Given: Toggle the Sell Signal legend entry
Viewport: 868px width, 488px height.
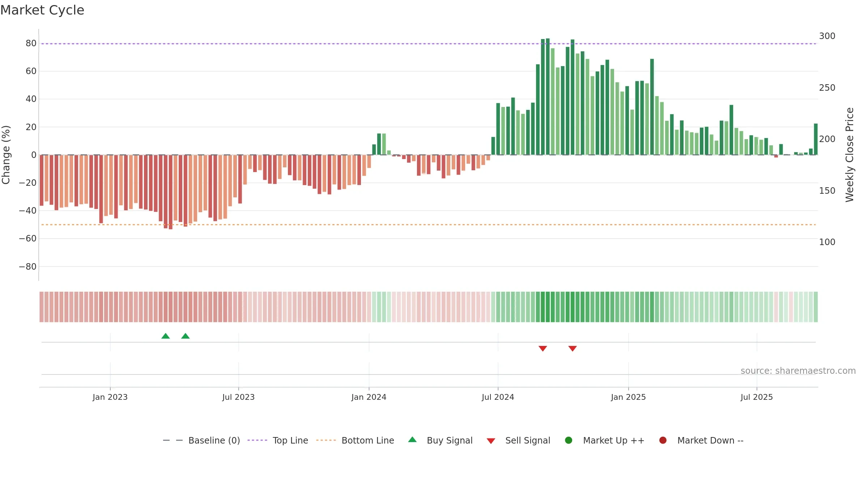Looking at the screenshot, I should click(518, 440).
